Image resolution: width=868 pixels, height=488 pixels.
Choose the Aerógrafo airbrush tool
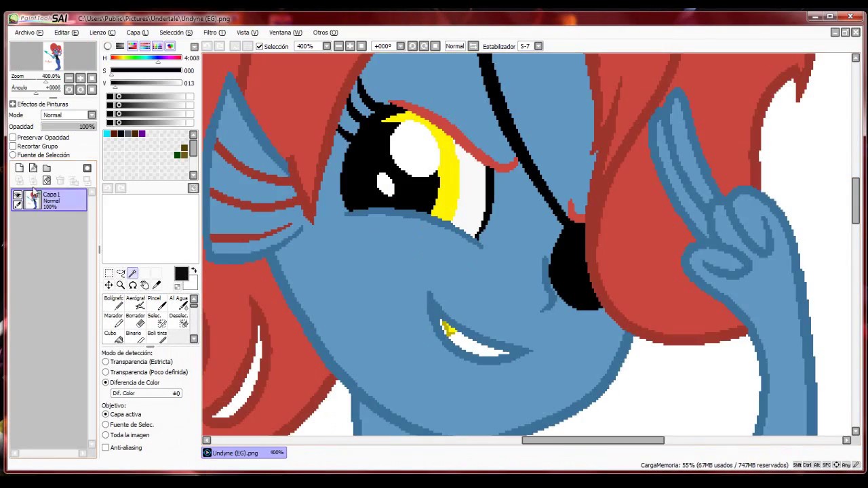coord(136,302)
